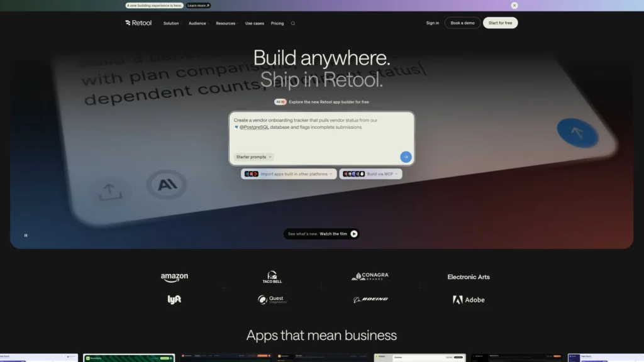
Task: Click Explore the new Retool app builder link
Action: pyautogui.click(x=329, y=102)
